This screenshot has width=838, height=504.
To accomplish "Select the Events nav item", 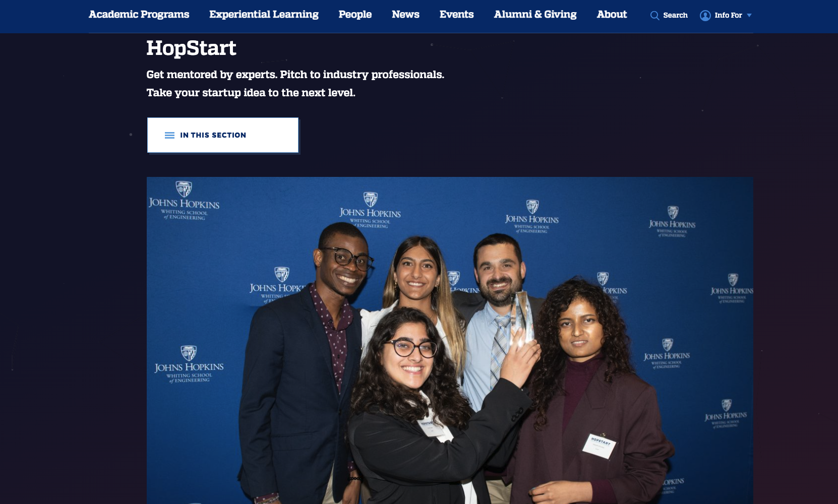I will (x=456, y=15).
